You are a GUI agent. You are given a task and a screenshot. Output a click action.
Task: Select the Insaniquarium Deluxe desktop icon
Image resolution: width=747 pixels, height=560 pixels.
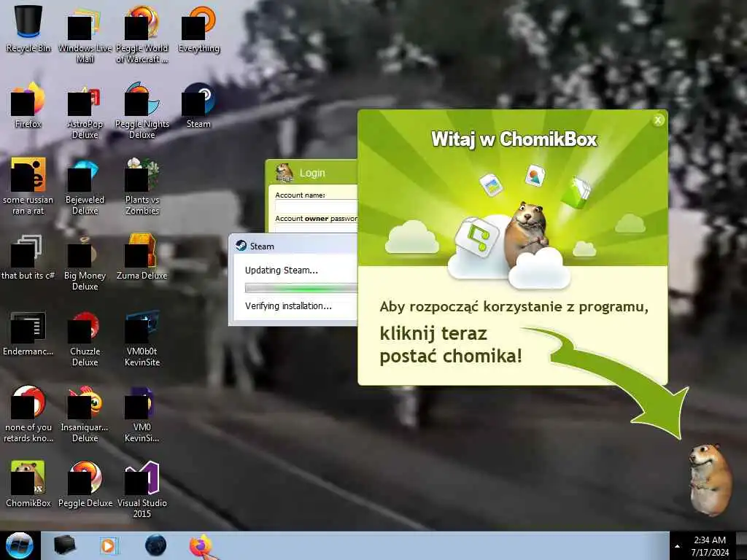pos(85,414)
